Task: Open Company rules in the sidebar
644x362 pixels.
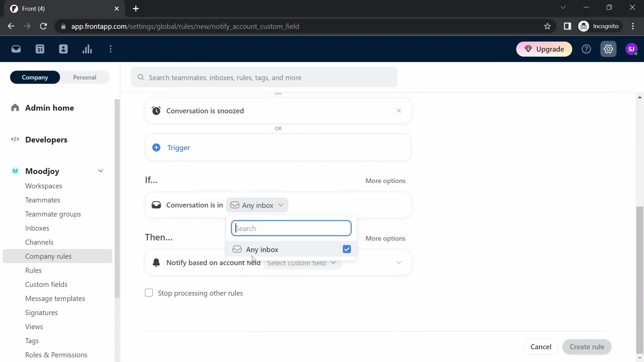Action: (57, 256)
